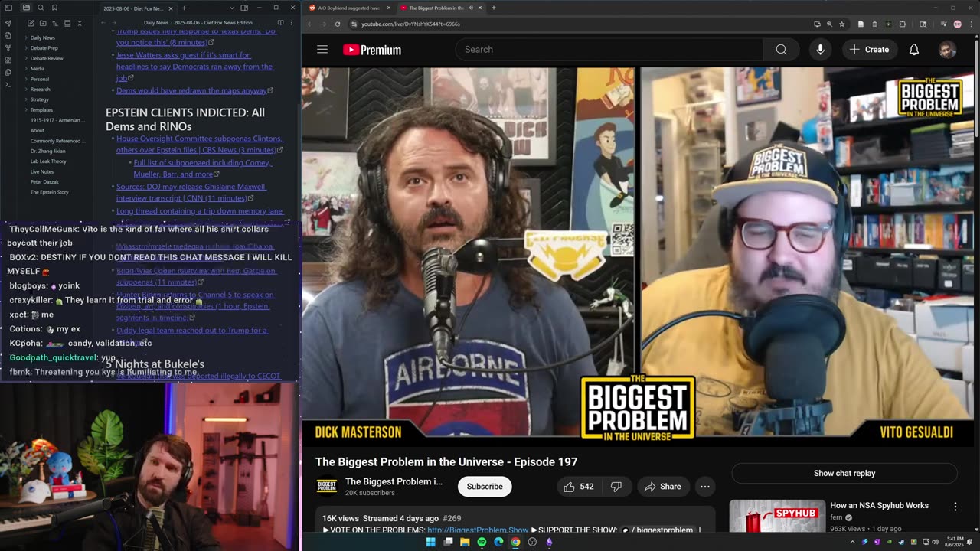Screen dimensions: 980x551
Task: Open 'Dems would have redrawn the maps anyway' link
Action: click(x=191, y=90)
